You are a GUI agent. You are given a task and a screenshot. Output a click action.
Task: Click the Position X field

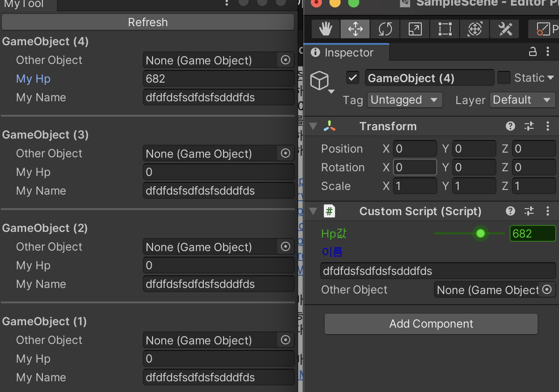click(415, 148)
